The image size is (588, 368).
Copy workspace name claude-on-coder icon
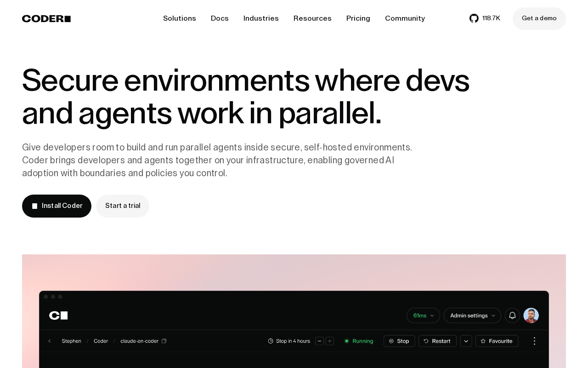coord(164,341)
